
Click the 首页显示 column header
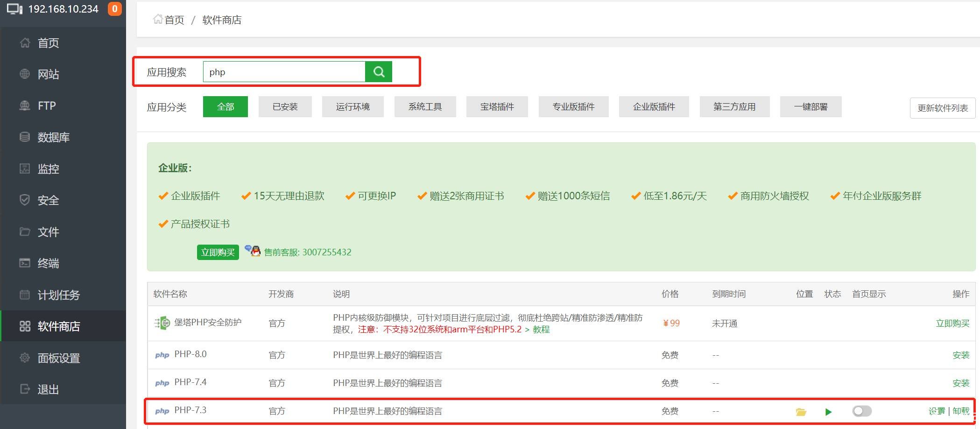[869, 294]
